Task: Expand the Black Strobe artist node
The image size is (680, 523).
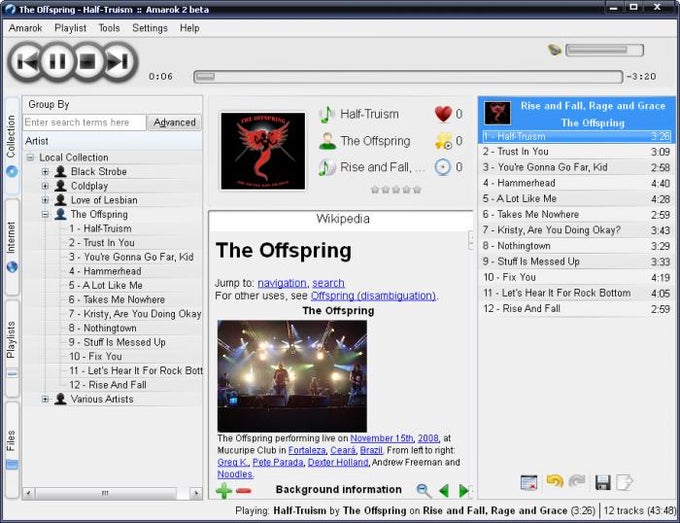Action: (45, 172)
